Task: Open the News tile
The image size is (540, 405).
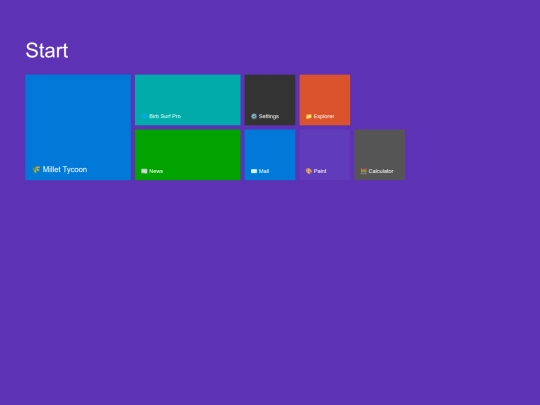Action: click(x=188, y=155)
